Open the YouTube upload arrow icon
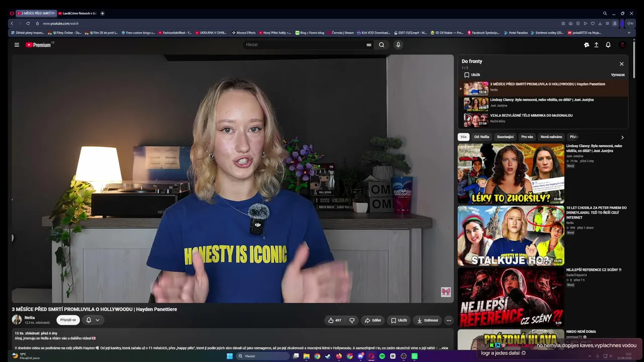Screen dimensions: 644x362 pyautogui.click(x=596, y=45)
